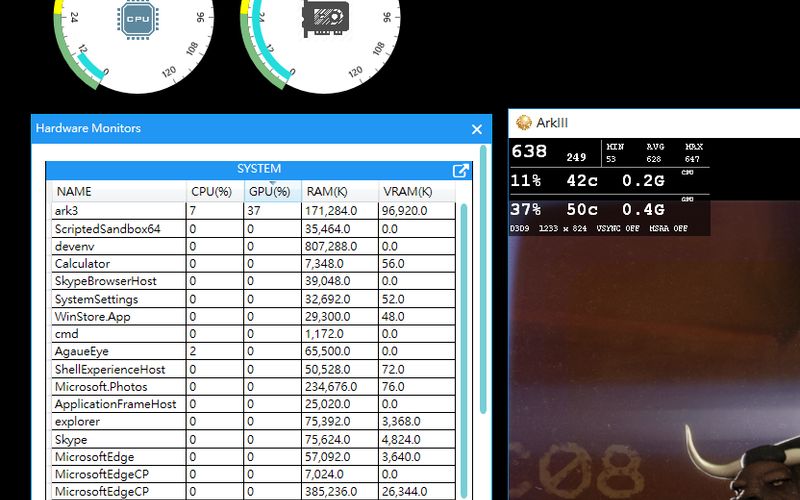Sort processes by GPU(%) column header
Image resolution: width=800 pixels, height=500 pixels.
coord(269,192)
